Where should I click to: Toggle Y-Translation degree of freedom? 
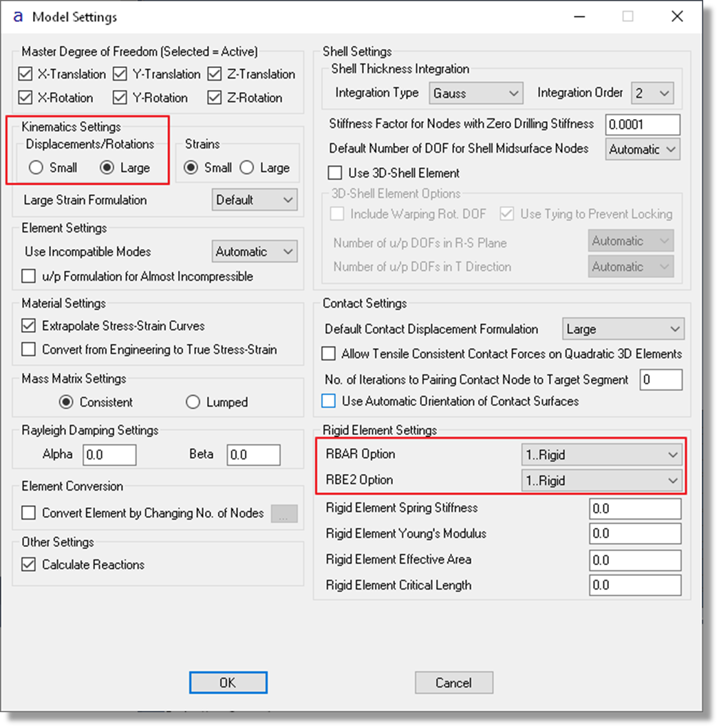pos(120,74)
